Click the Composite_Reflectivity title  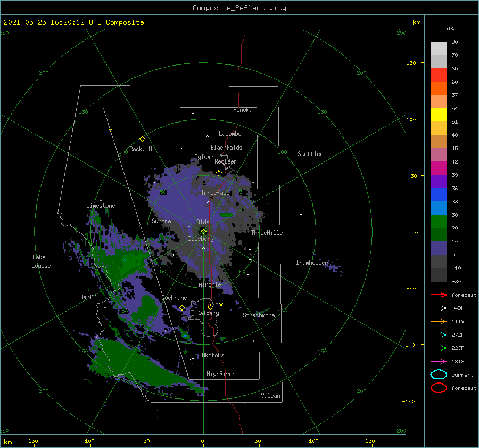pos(240,8)
